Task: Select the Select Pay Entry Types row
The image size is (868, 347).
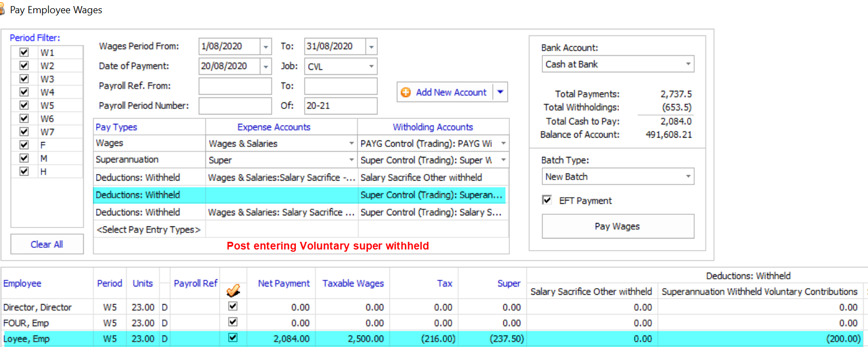Action: click(x=149, y=230)
